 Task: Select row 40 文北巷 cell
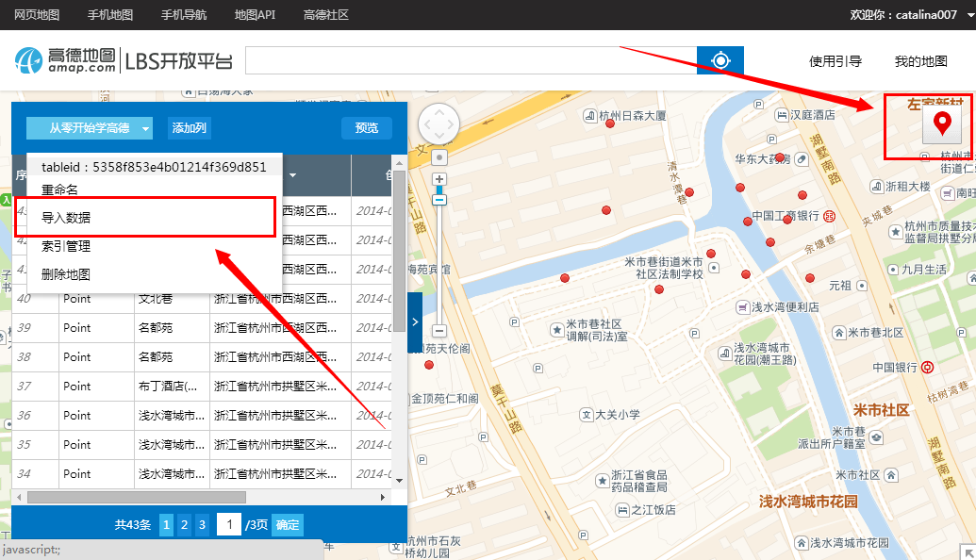tap(172, 299)
